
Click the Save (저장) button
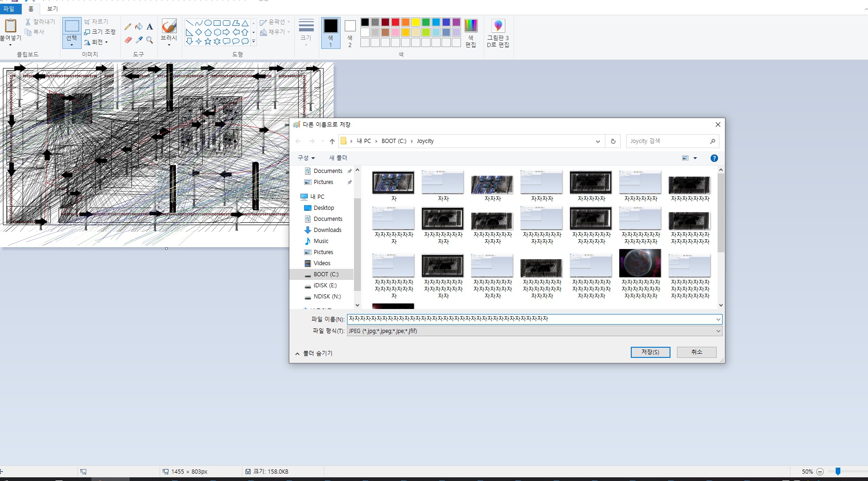click(x=650, y=352)
